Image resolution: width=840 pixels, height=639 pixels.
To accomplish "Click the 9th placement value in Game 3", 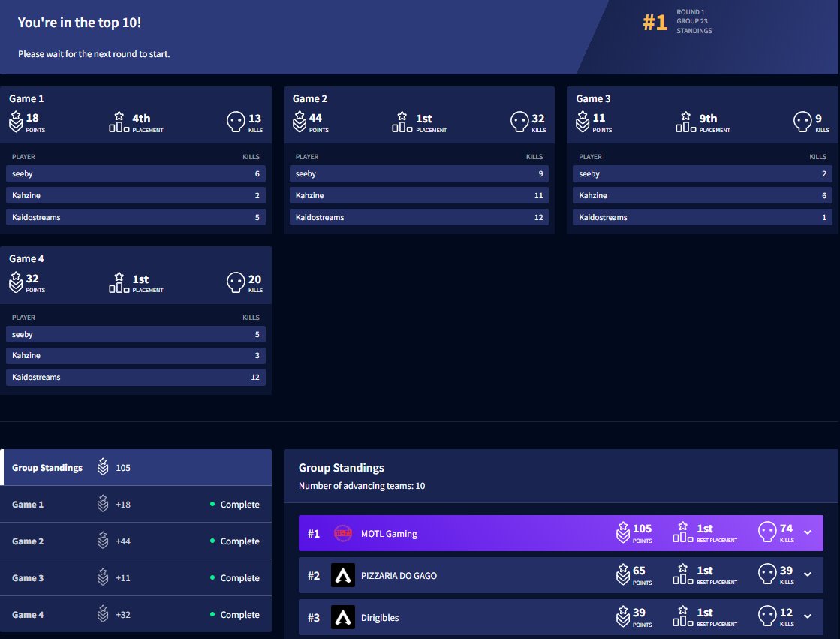I will point(708,118).
